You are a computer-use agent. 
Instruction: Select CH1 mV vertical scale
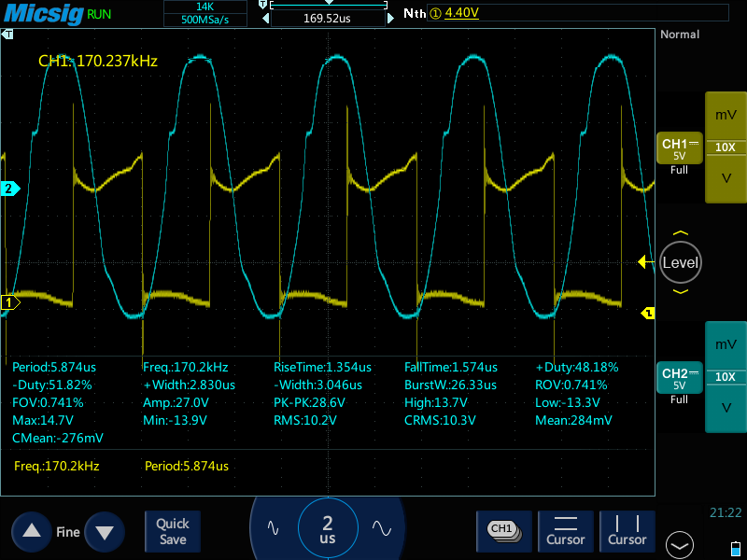(726, 115)
